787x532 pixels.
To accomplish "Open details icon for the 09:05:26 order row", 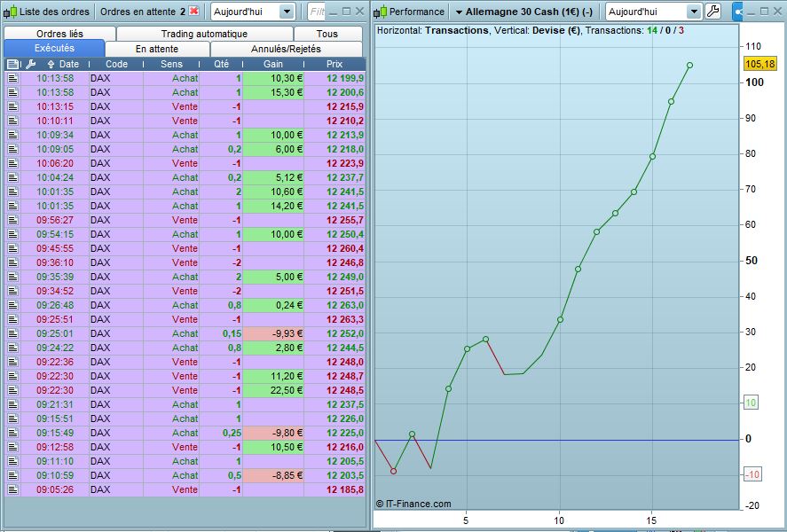I will (x=12, y=489).
